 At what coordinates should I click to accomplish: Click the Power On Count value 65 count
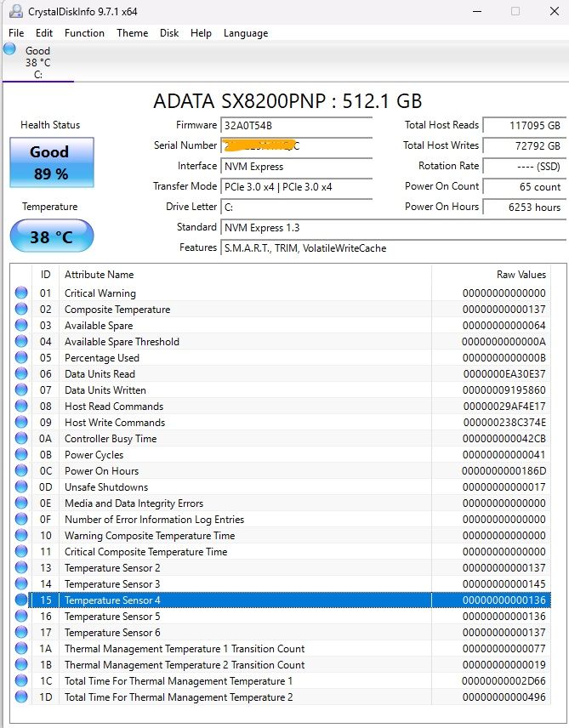click(525, 186)
